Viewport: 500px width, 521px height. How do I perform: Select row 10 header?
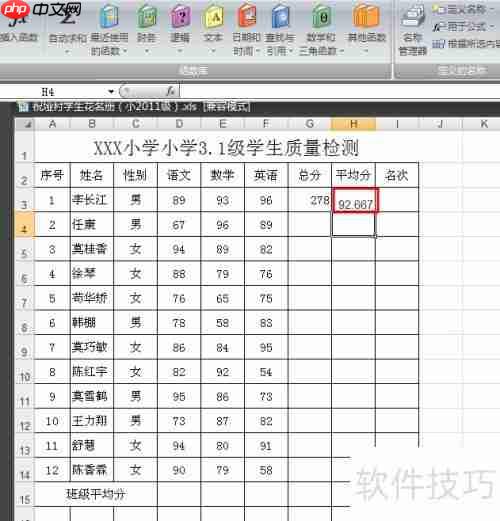pyautogui.click(x=25, y=372)
